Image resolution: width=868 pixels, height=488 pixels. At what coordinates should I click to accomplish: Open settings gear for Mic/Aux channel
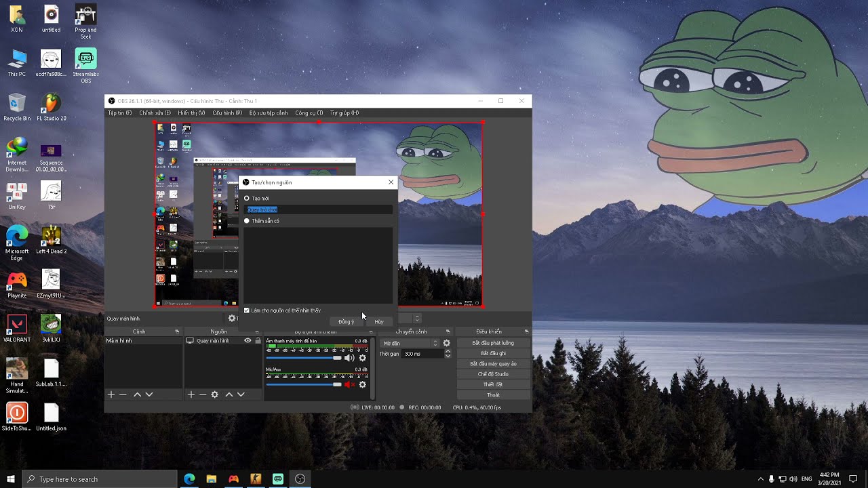tap(362, 384)
